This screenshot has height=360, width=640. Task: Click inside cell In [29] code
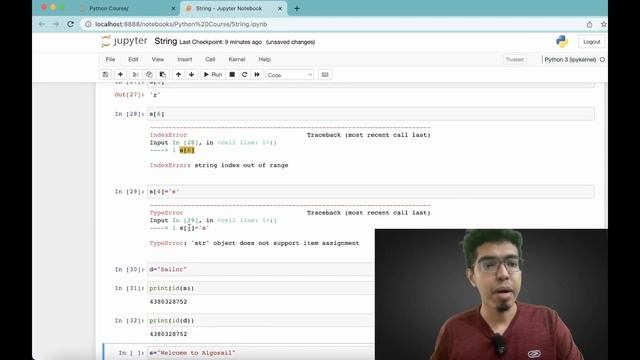click(x=371, y=191)
